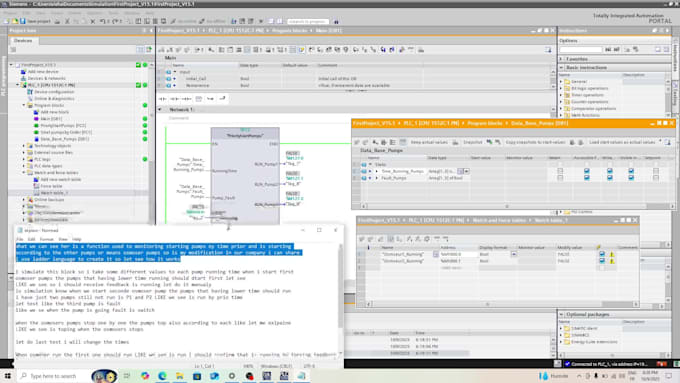Click the Go offline button in the toolbar
Image resolution: width=680 pixels, height=383 pixels.
212,21
